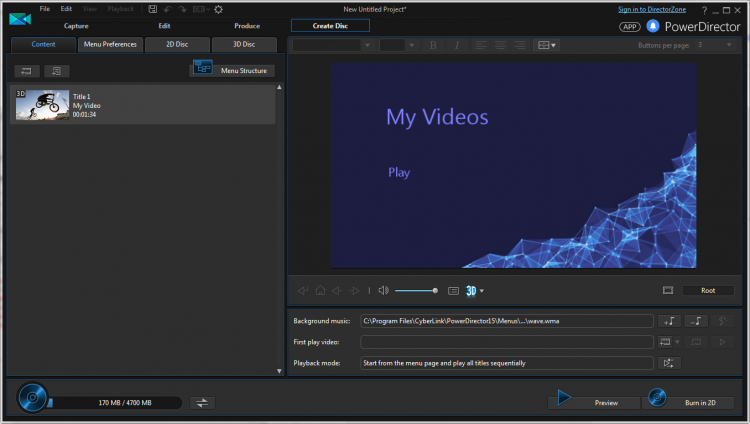
Task: Click the import additional videos icon
Action: (x=27, y=71)
